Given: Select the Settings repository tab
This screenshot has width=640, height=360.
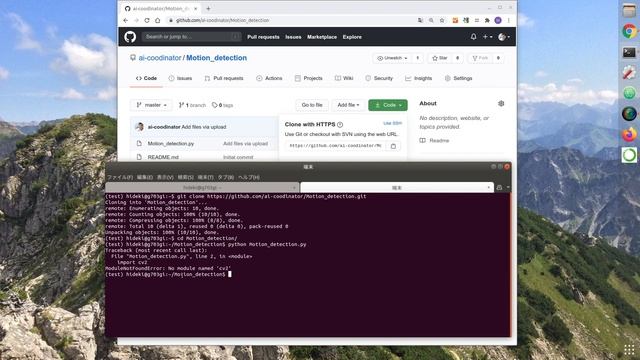Looking at the screenshot, I should [x=458, y=78].
